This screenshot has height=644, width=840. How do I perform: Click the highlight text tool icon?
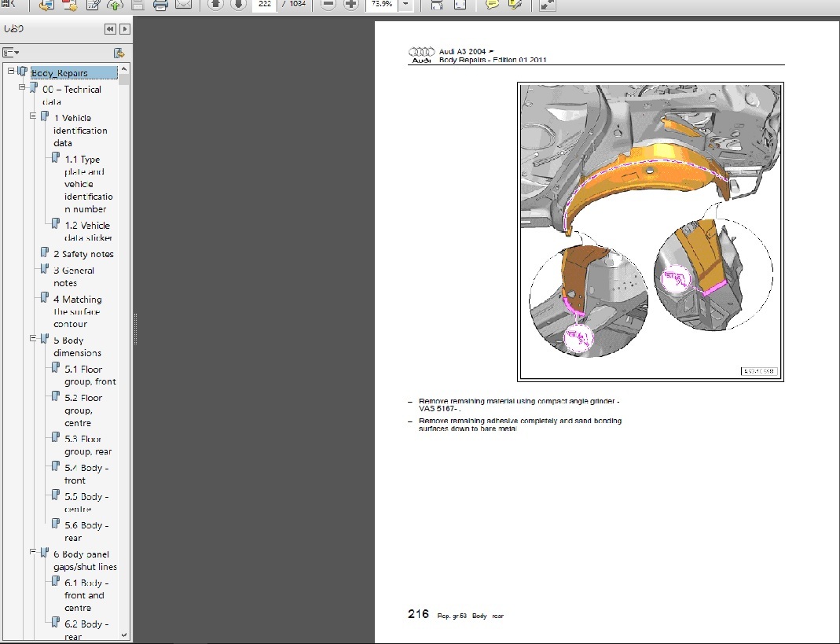coord(515,5)
